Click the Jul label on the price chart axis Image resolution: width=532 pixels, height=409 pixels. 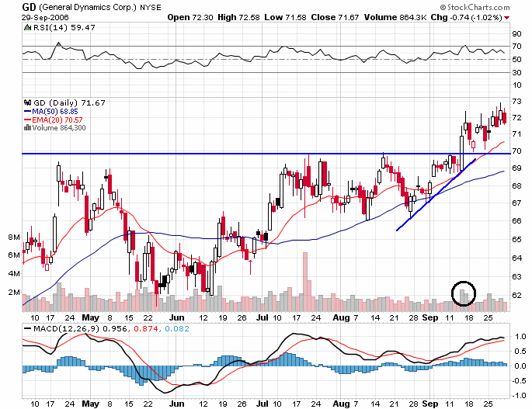[263, 317]
